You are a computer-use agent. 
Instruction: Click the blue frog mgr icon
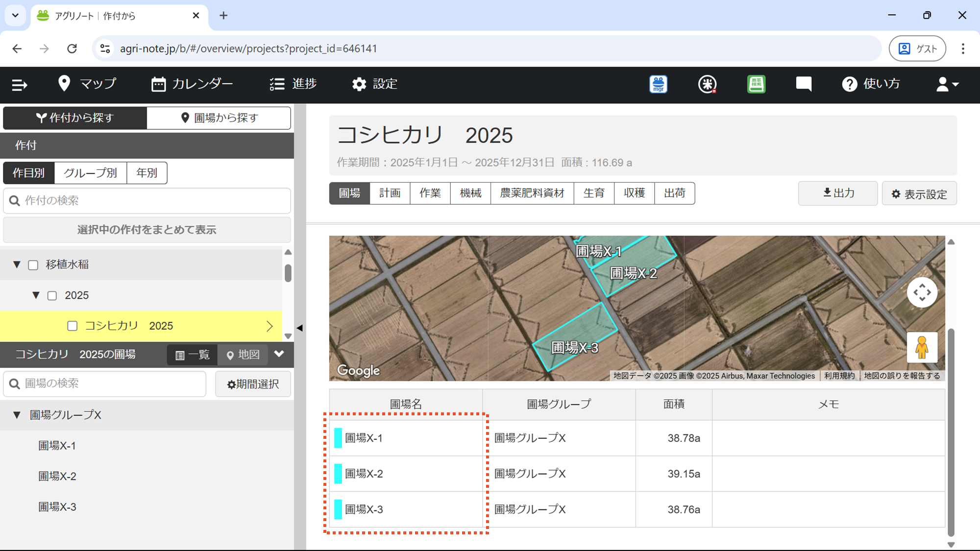click(x=658, y=84)
